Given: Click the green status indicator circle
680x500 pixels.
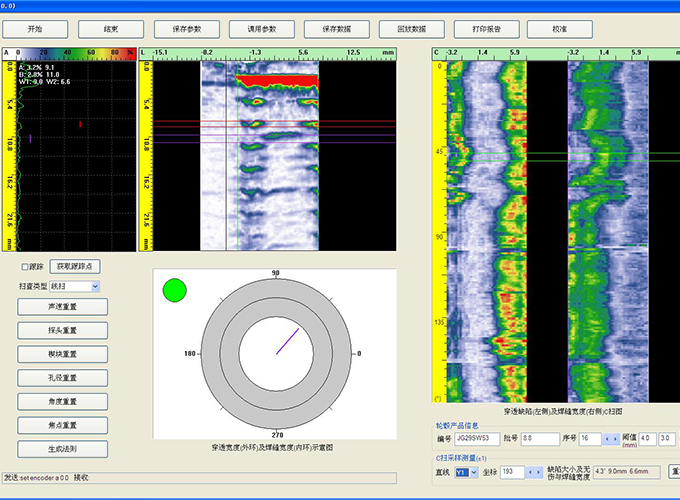Looking at the screenshot, I should (175, 290).
